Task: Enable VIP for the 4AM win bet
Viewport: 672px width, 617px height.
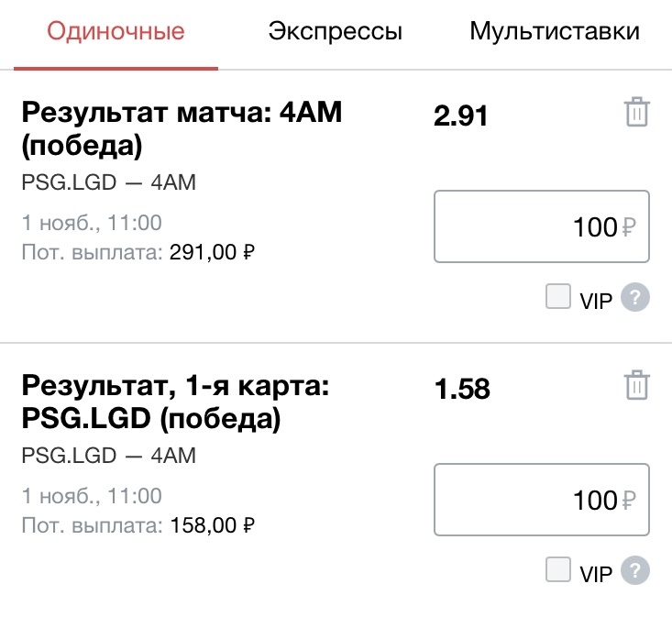Action: click(x=558, y=296)
